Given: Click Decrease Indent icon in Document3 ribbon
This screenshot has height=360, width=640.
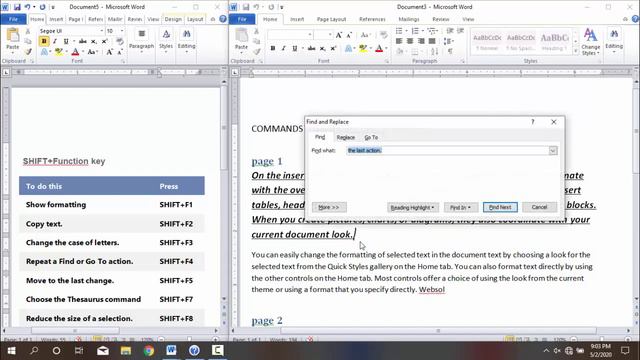Looking at the screenshot, I should [x=450, y=31].
